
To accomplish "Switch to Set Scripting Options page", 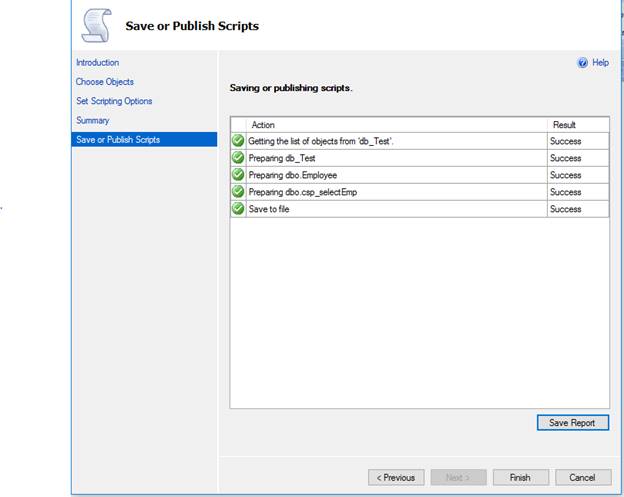I will (x=114, y=101).
